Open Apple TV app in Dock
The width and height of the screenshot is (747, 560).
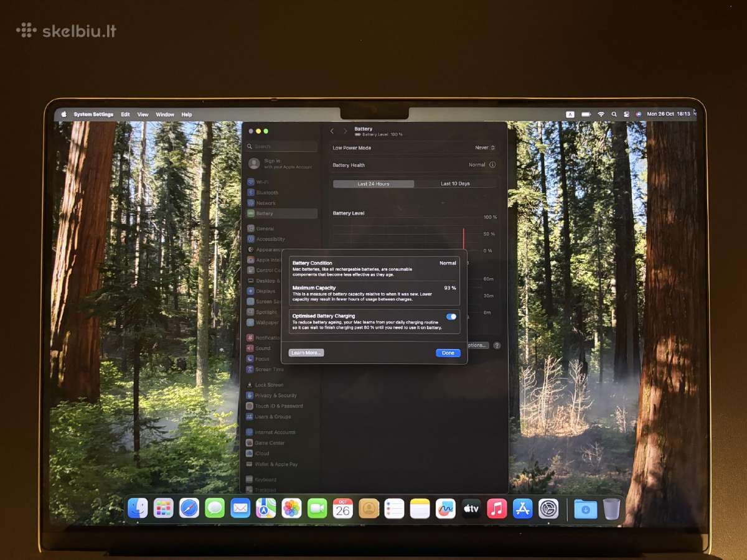point(471,508)
